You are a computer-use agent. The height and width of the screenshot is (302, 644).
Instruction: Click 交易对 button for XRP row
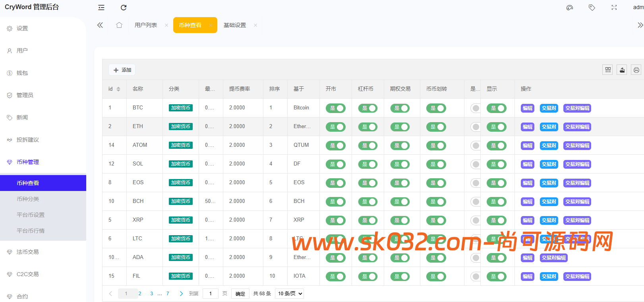click(549, 220)
